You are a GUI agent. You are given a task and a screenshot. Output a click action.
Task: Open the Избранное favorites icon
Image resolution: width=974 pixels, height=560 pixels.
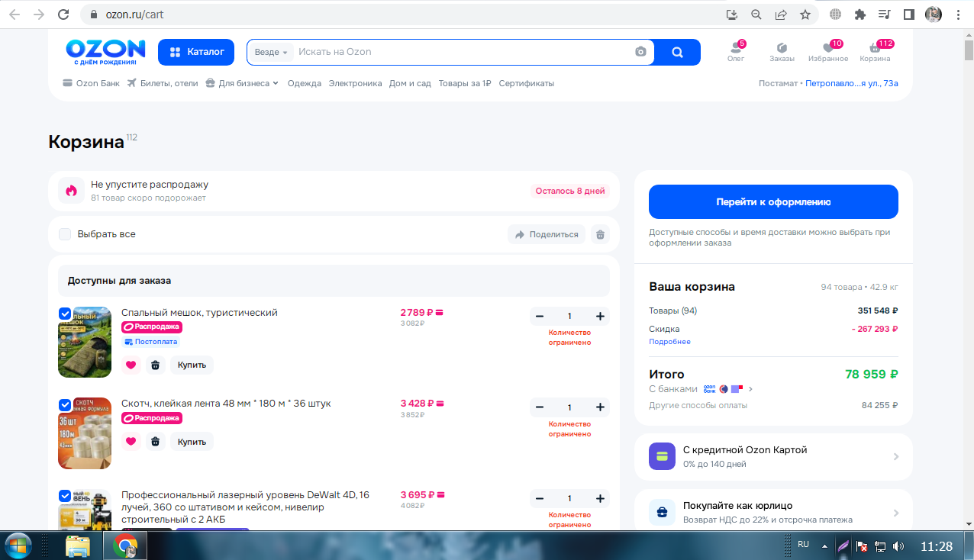(x=829, y=52)
